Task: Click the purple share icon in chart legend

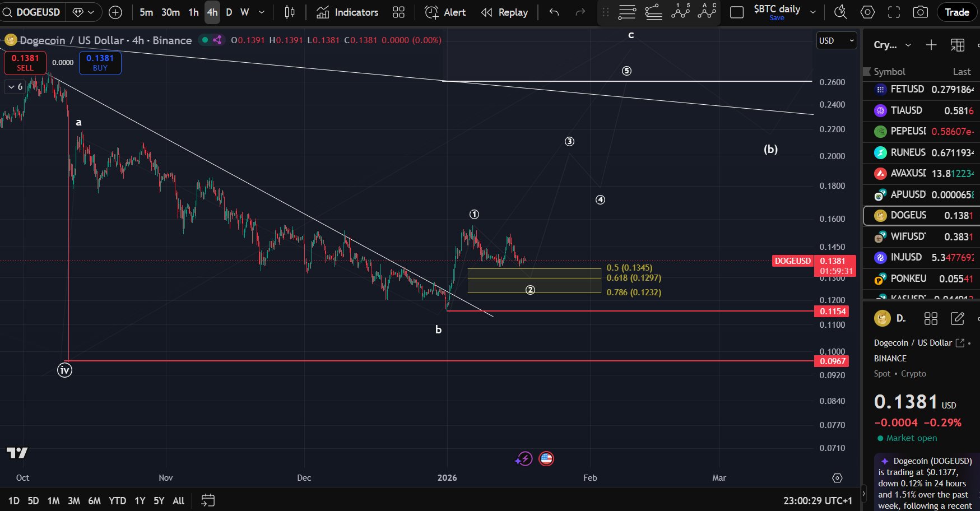Action: tap(217, 40)
